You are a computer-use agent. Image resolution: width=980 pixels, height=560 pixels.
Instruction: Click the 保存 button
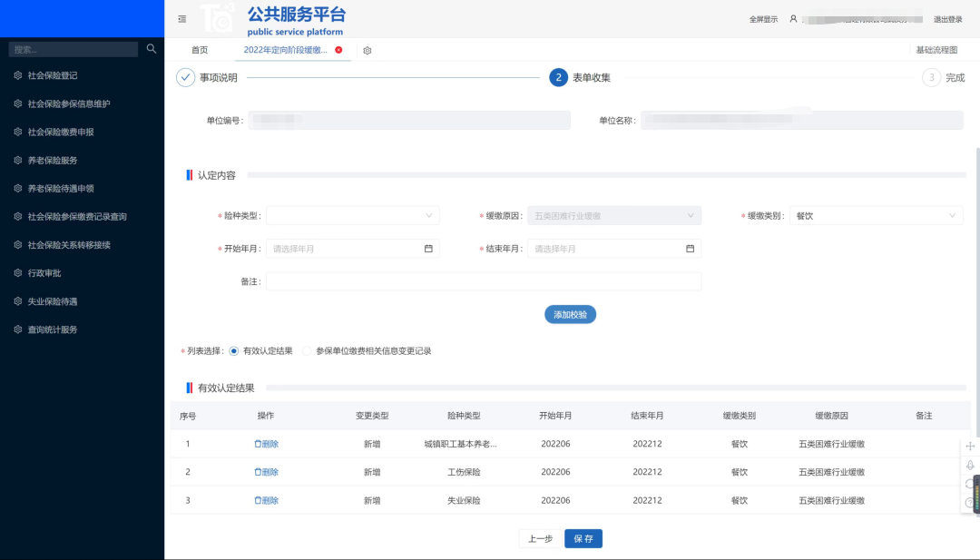point(583,537)
